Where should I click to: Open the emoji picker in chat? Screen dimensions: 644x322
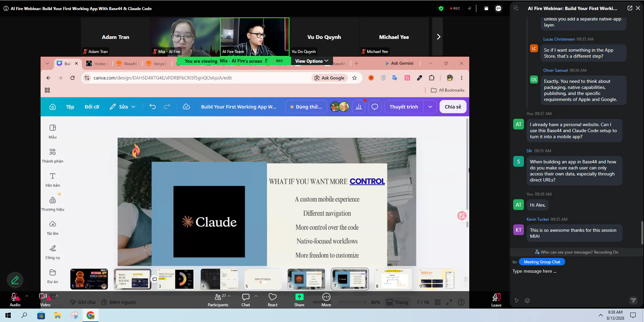(527, 301)
